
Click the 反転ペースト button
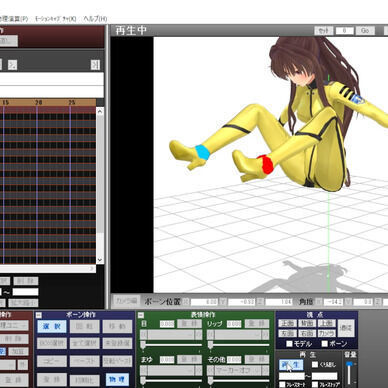pos(117,361)
